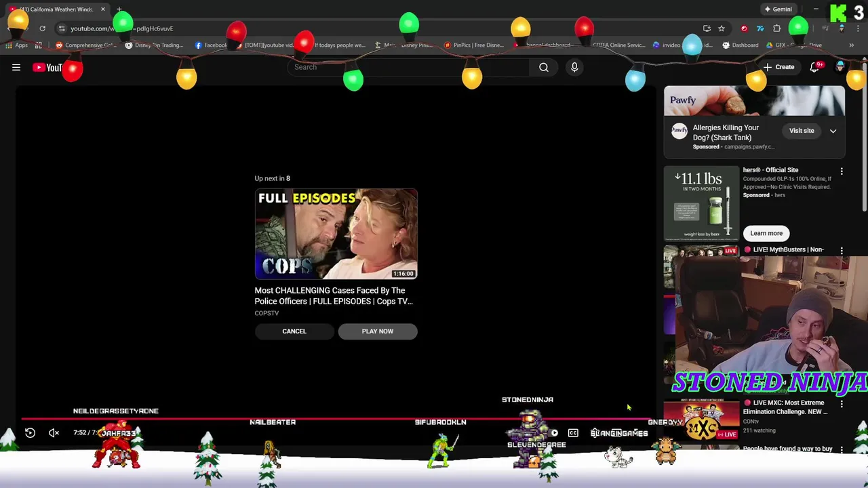Screen dimensions: 868x488
Task: Open Gemini in Chrome
Action: point(778,9)
